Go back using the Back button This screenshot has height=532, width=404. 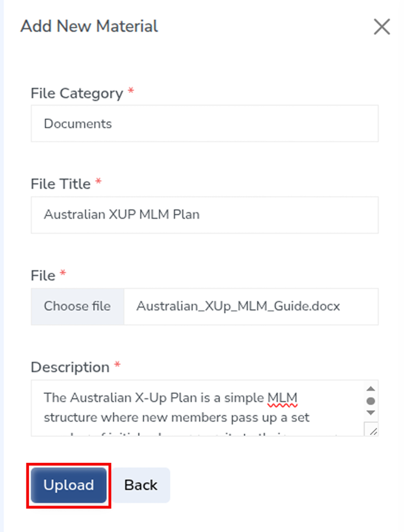(x=141, y=485)
